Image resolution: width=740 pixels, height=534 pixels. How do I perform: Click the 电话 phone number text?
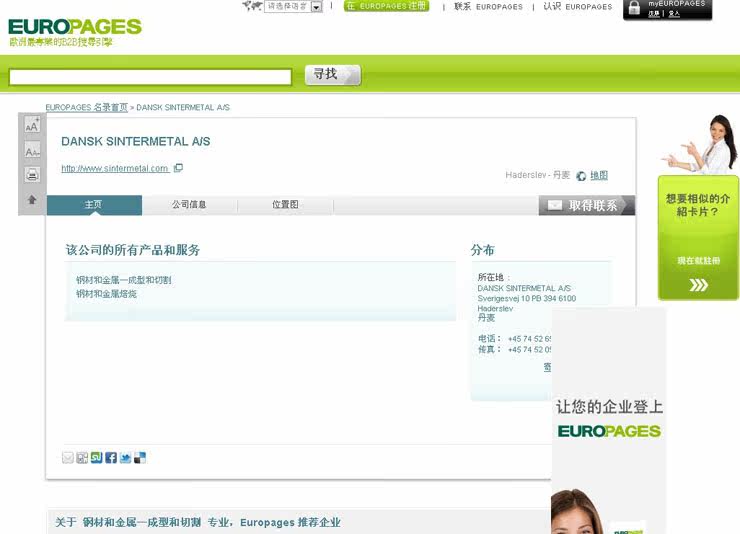tap(514, 339)
